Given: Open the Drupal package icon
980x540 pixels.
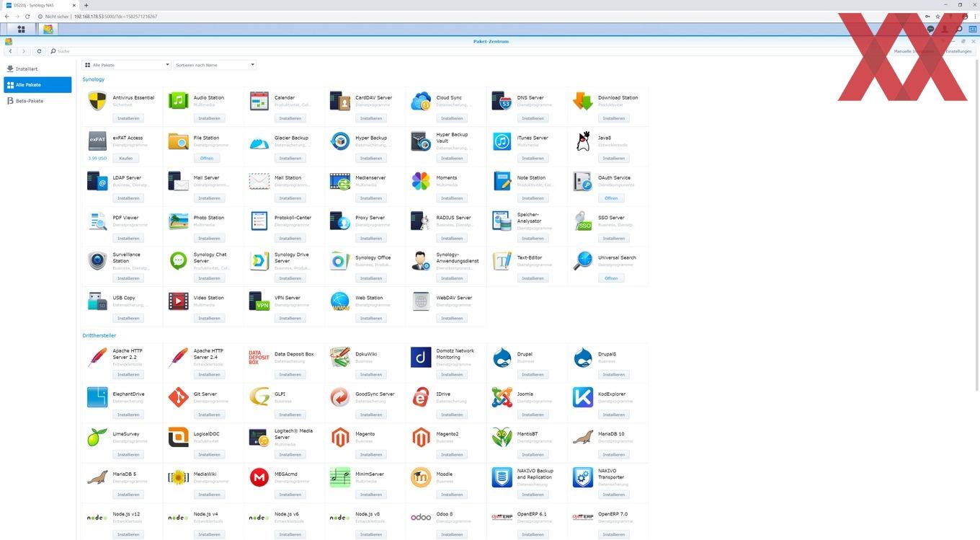Looking at the screenshot, I should (502, 357).
